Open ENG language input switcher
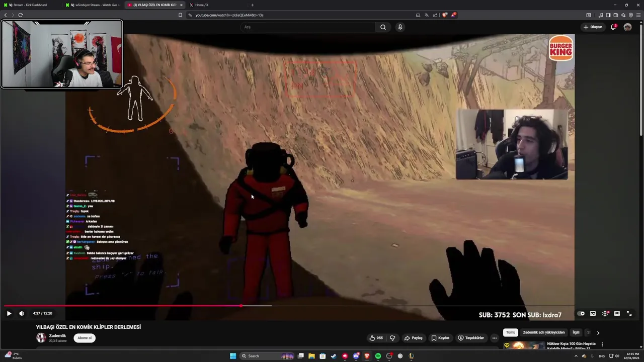644x362 pixels. click(x=601, y=356)
